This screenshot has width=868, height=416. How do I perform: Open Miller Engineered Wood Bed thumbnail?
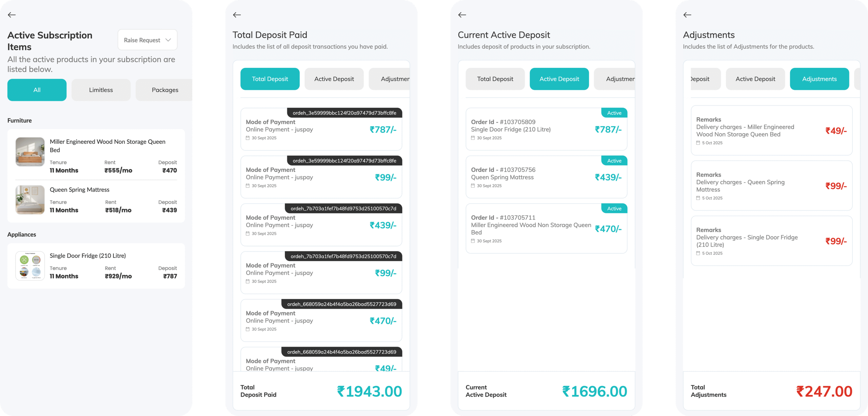coord(30,152)
